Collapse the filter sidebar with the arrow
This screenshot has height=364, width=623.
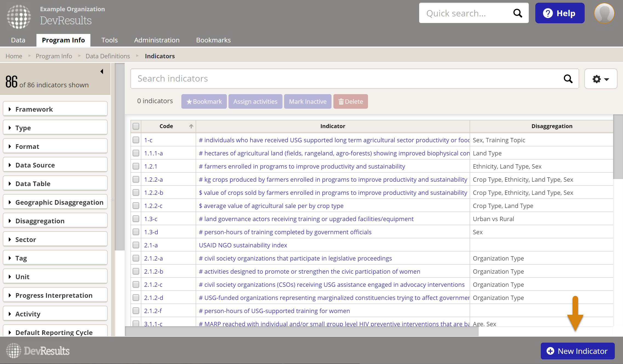click(x=102, y=71)
